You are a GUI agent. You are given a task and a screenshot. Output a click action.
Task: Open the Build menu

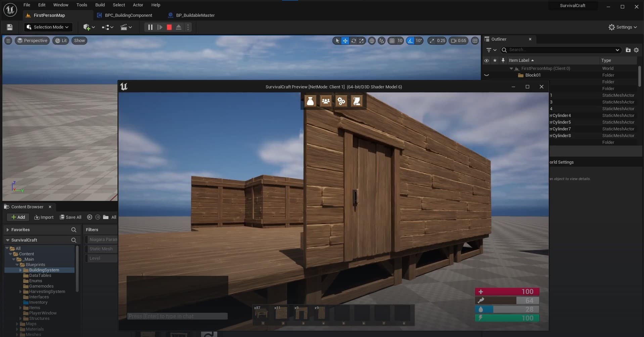(100, 5)
